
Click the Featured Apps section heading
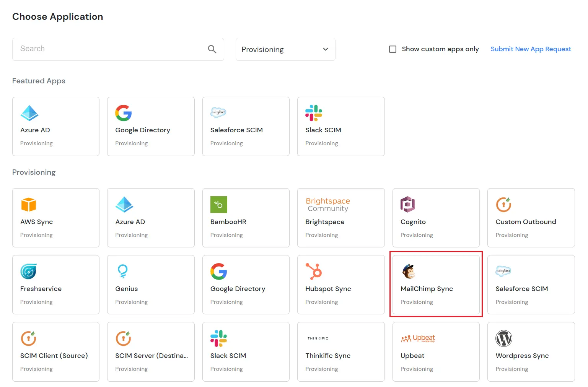(39, 81)
